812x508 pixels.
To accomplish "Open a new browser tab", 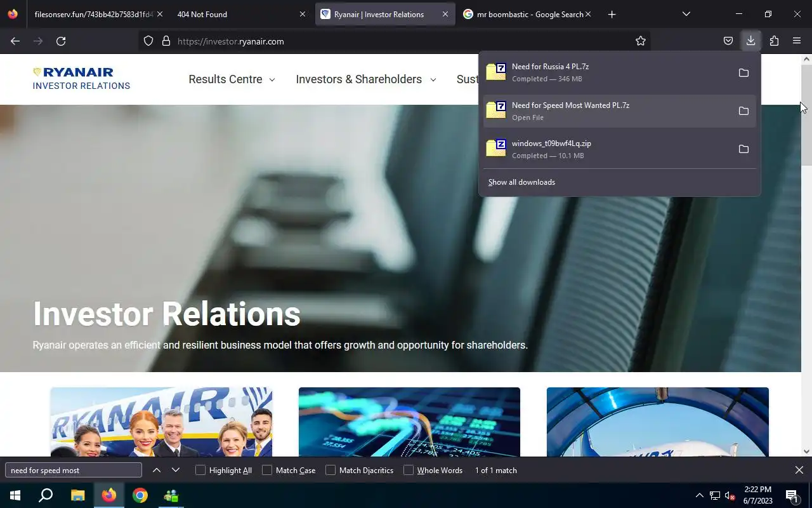I will click(612, 14).
